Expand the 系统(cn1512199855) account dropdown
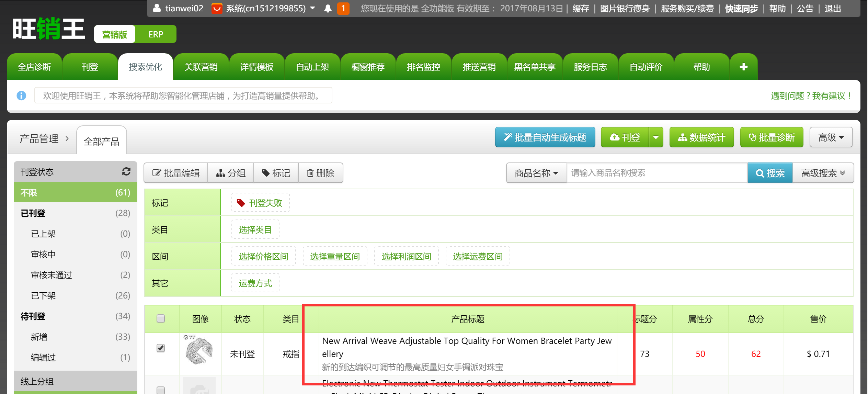 coord(312,8)
